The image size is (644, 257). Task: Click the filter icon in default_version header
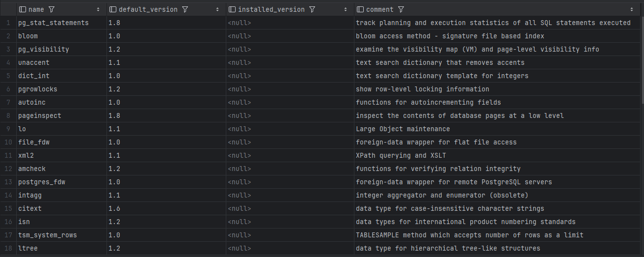click(185, 9)
